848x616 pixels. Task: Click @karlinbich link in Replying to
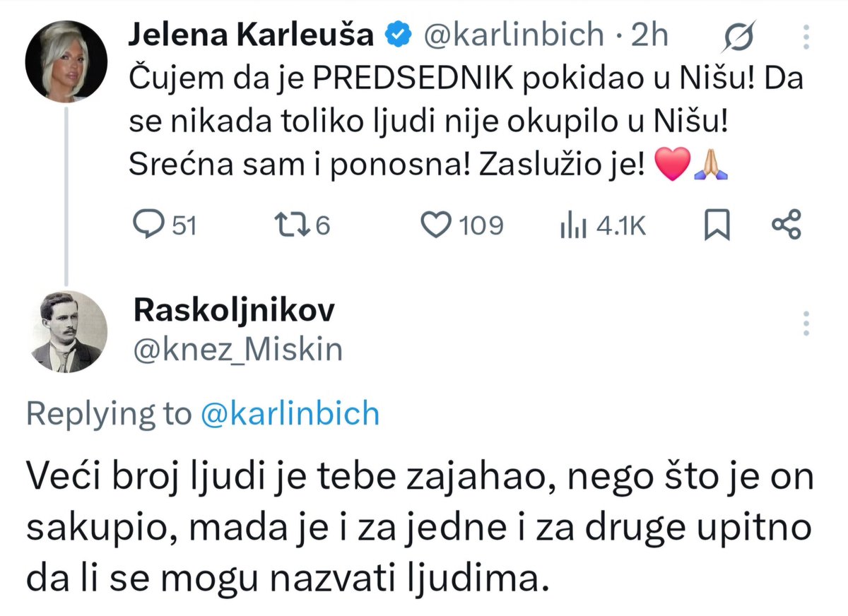[290, 414]
